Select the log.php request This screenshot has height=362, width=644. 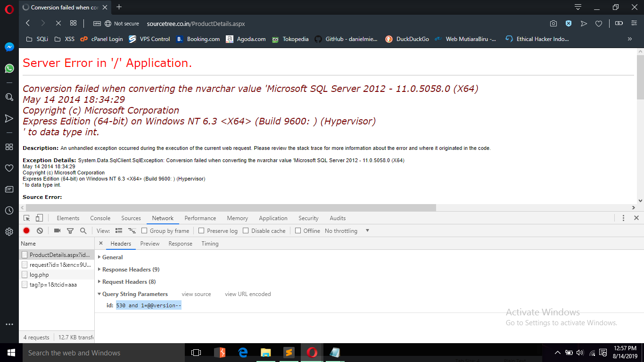(57, 275)
